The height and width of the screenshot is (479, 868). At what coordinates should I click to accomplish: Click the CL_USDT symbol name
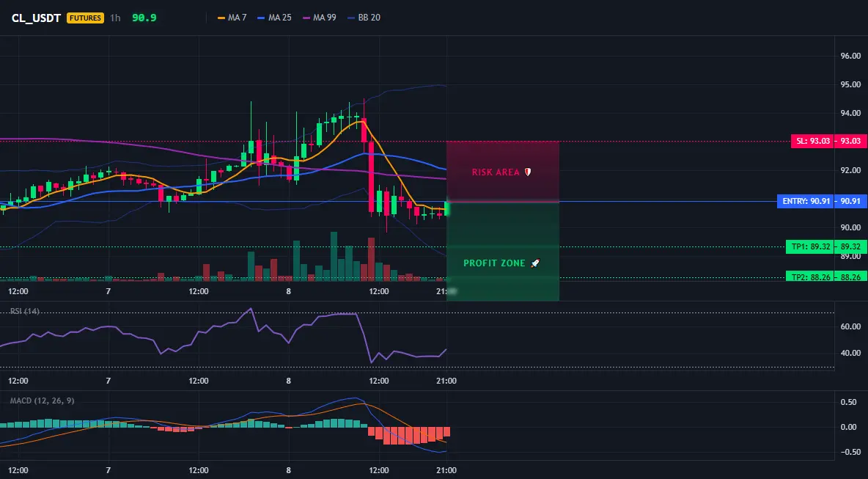37,18
